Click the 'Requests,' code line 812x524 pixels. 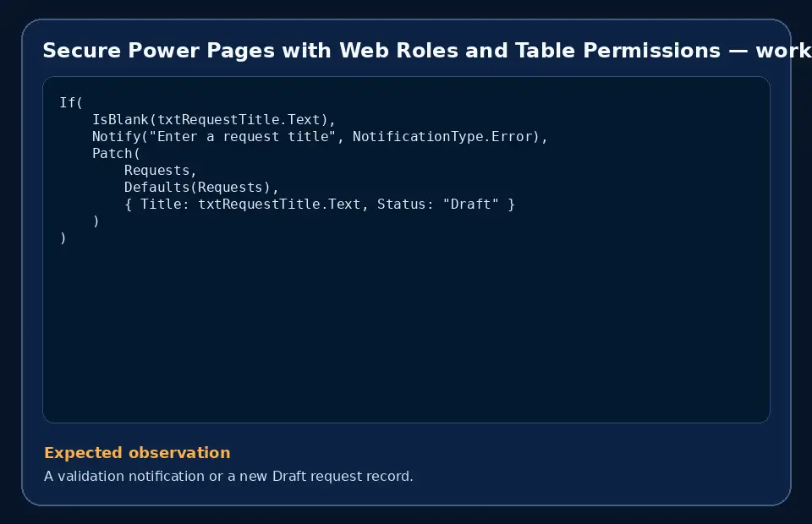(x=161, y=170)
